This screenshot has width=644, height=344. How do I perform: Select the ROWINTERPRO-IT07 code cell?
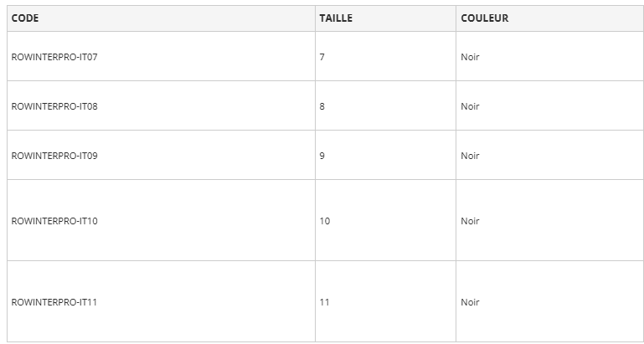click(x=54, y=57)
